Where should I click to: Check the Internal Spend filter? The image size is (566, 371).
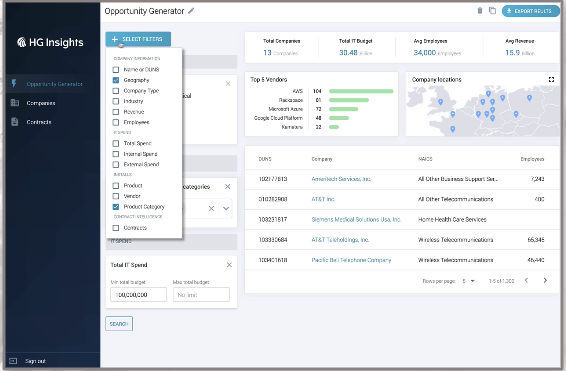pyautogui.click(x=116, y=154)
